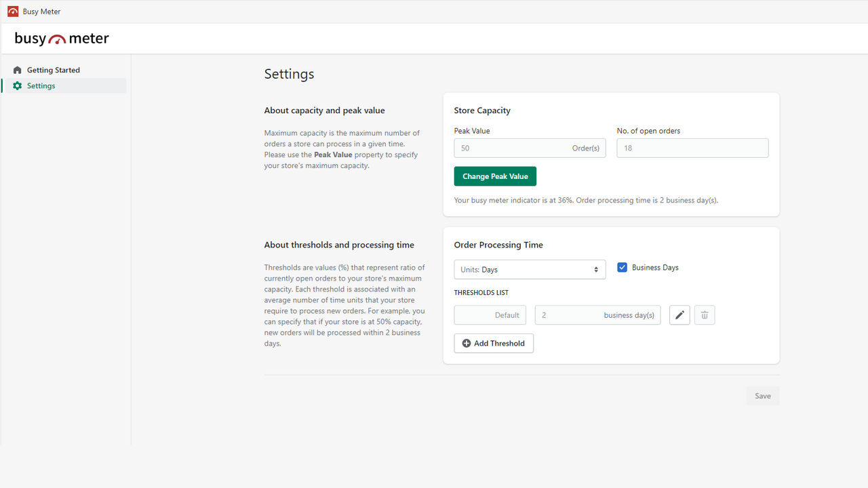Click About capacity and peak value heading
This screenshot has height=488, width=868.
324,110
